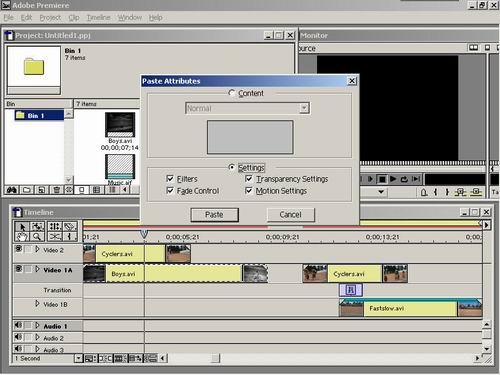Screen dimensions: 500x375
Task: Click the Mark In brace in Monitor
Action: [436, 192]
